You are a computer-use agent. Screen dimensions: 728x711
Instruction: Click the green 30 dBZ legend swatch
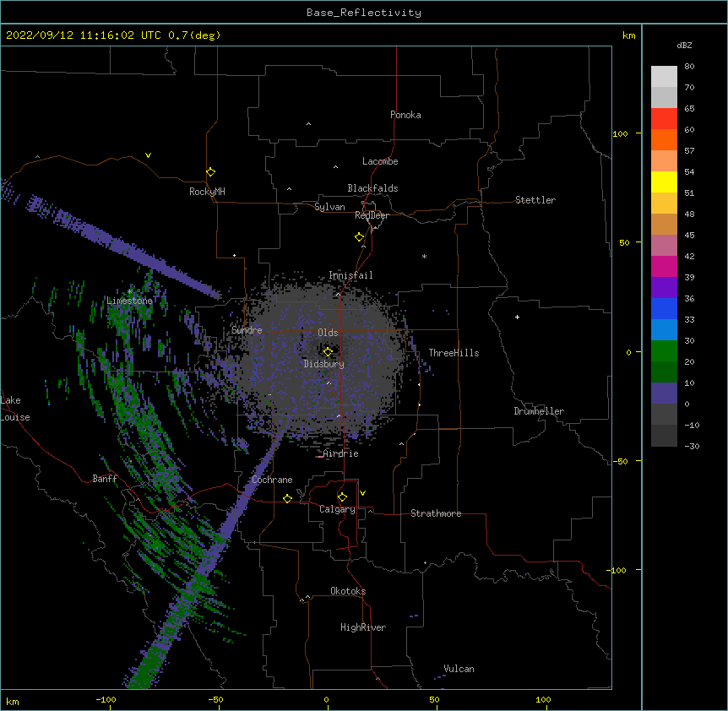(664, 351)
